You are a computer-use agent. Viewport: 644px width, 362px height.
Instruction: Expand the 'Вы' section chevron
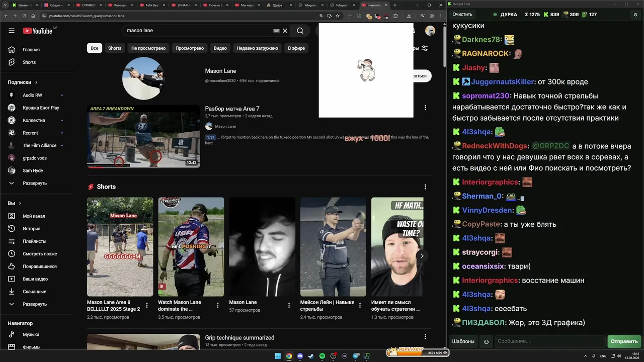(x=20, y=204)
